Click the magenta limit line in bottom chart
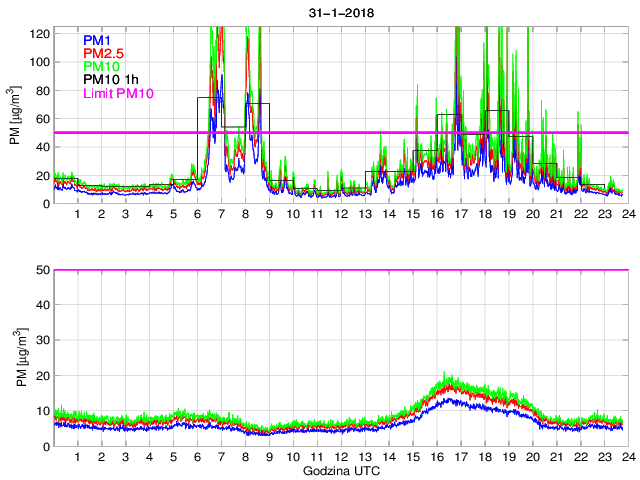Viewport: 640px width, 480px height. [340, 270]
